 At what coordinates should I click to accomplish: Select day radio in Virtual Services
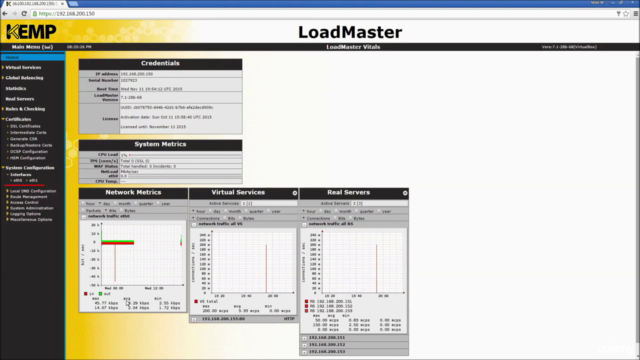210,211
